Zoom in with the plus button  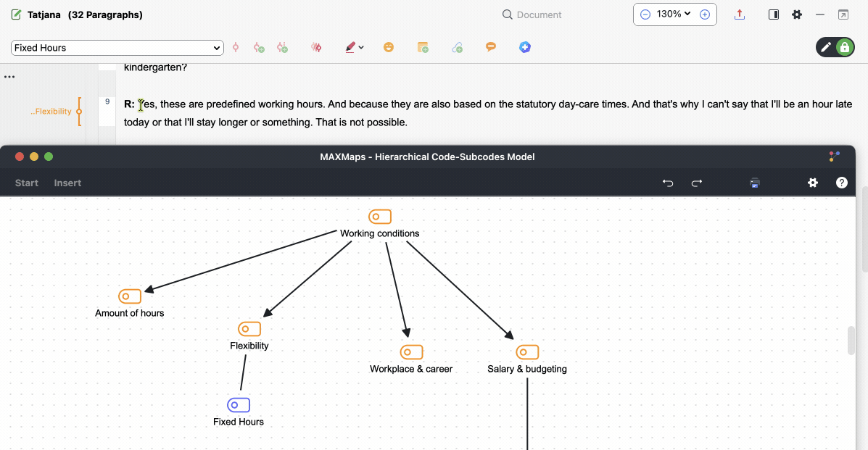(705, 14)
